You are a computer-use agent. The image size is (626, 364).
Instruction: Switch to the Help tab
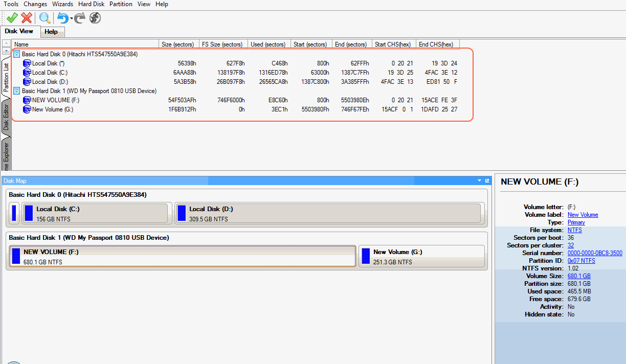tap(51, 32)
